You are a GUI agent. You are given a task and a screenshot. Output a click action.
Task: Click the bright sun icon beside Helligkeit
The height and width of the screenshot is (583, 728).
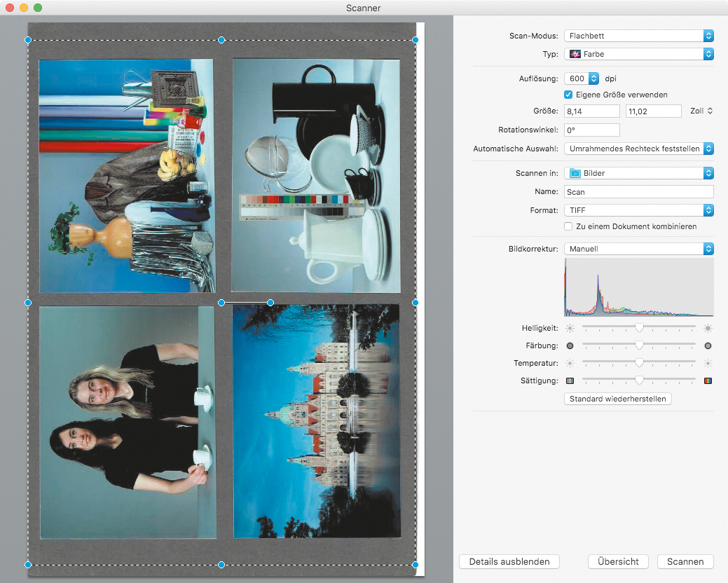[708, 328]
